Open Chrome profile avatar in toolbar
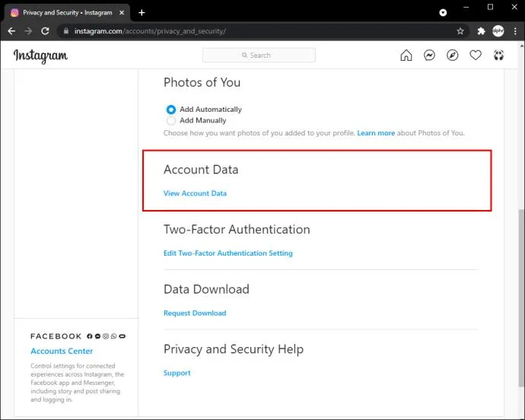 [x=498, y=31]
